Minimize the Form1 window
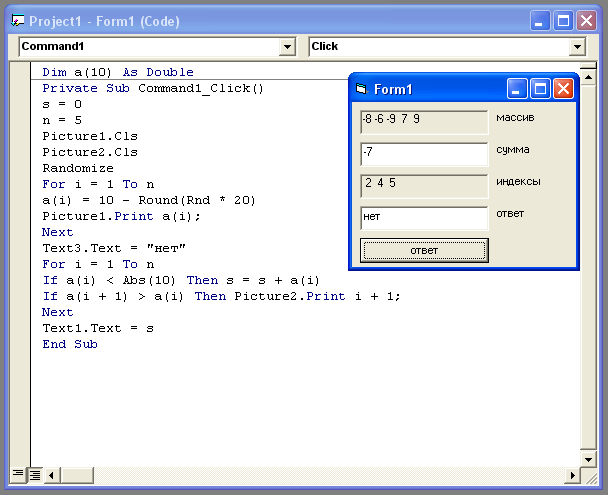608x495 pixels. pyautogui.click(x=517, y=89)
